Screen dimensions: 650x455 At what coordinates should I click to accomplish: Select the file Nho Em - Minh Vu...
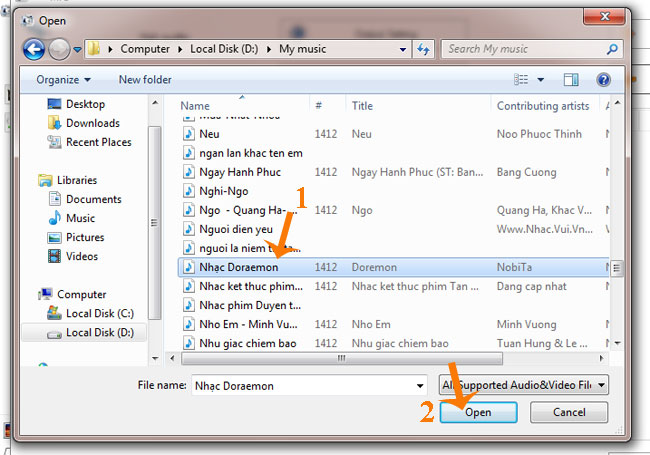(248, 324)
